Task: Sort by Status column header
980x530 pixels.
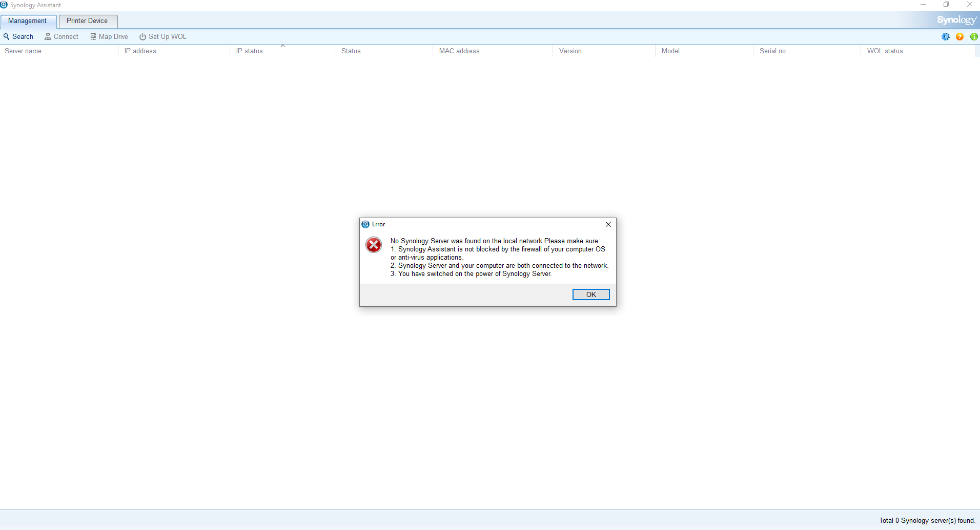Action: [x=384, y=51]
